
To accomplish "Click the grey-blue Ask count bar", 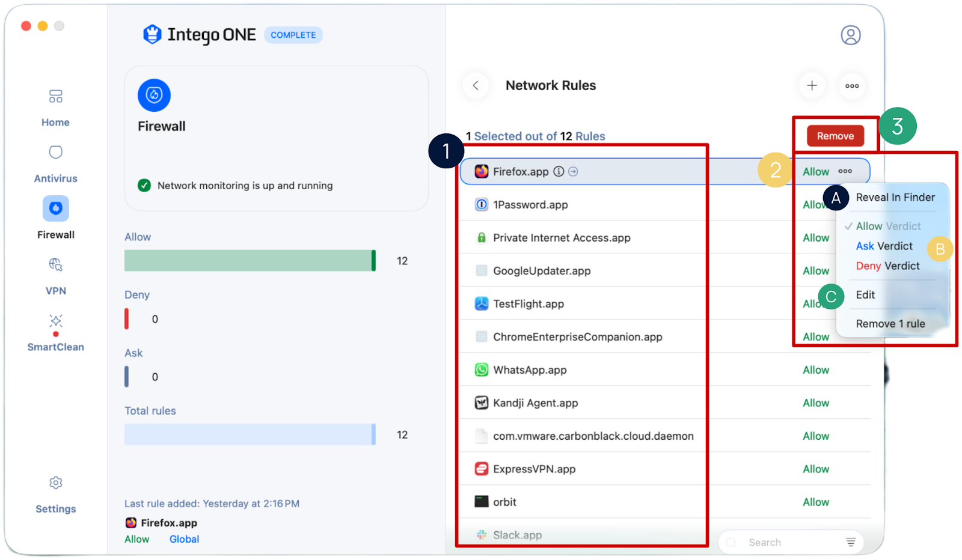I will (126, 377).
